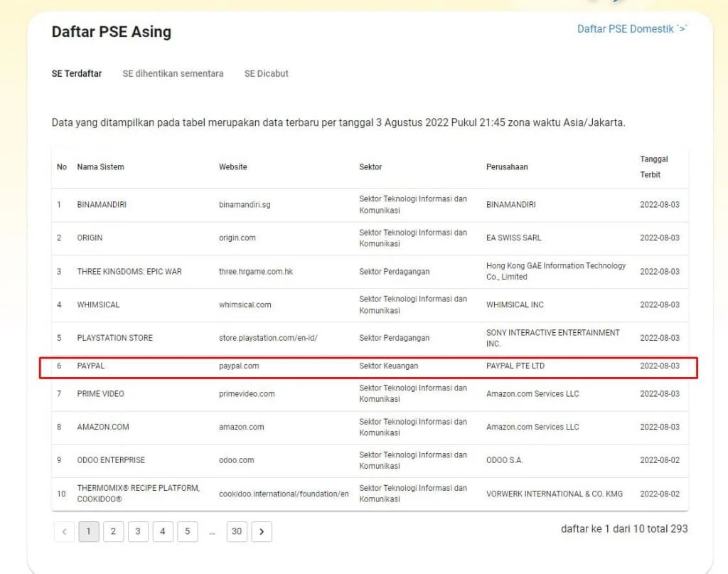
Task: Click the PAYPAL PTE LTD company cell
Action: [x=515, y=366]
